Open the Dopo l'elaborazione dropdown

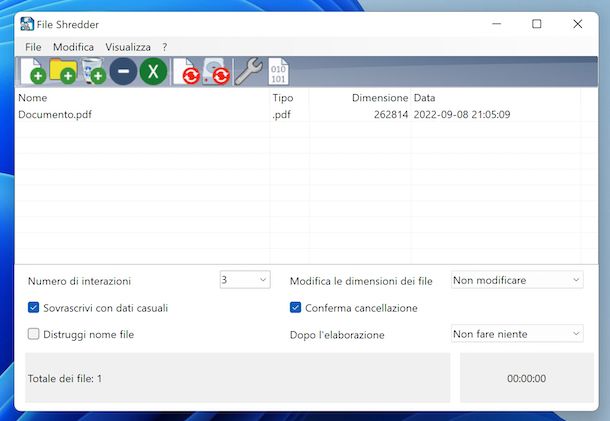click(x=517, y=334)
